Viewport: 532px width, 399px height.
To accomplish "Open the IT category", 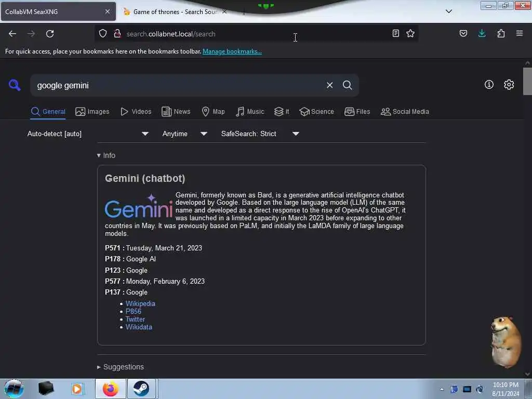I will pos(282,112).
